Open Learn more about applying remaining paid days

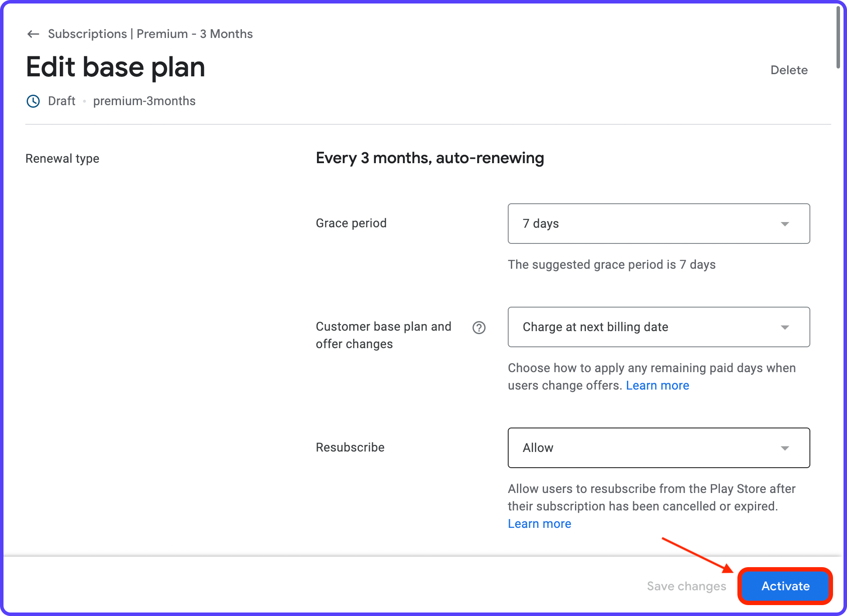point(658,385)
